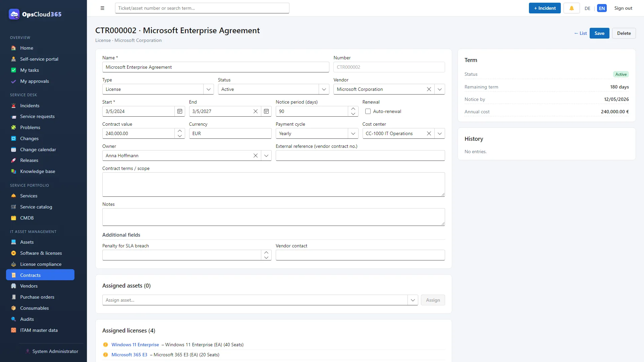Click the License compliance scales icon
Image resolution: width=644 pixels, height=362 pixels.
(13, 264)
